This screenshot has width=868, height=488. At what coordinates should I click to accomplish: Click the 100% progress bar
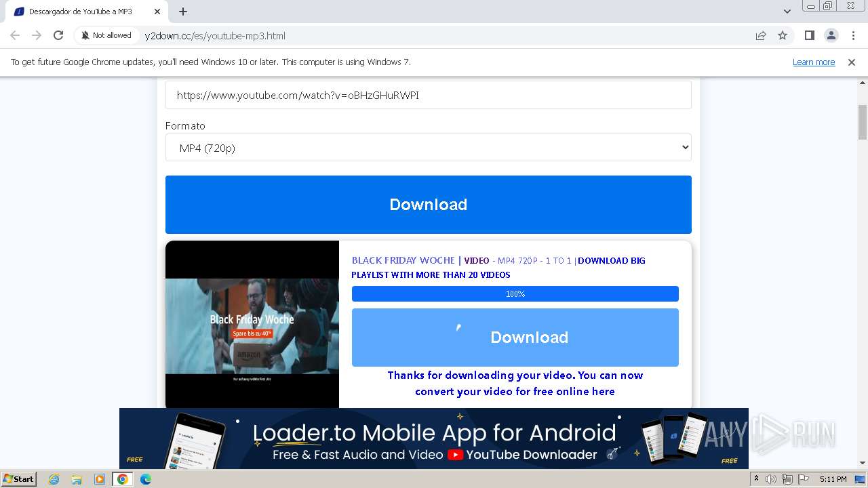tap(515, 294)
